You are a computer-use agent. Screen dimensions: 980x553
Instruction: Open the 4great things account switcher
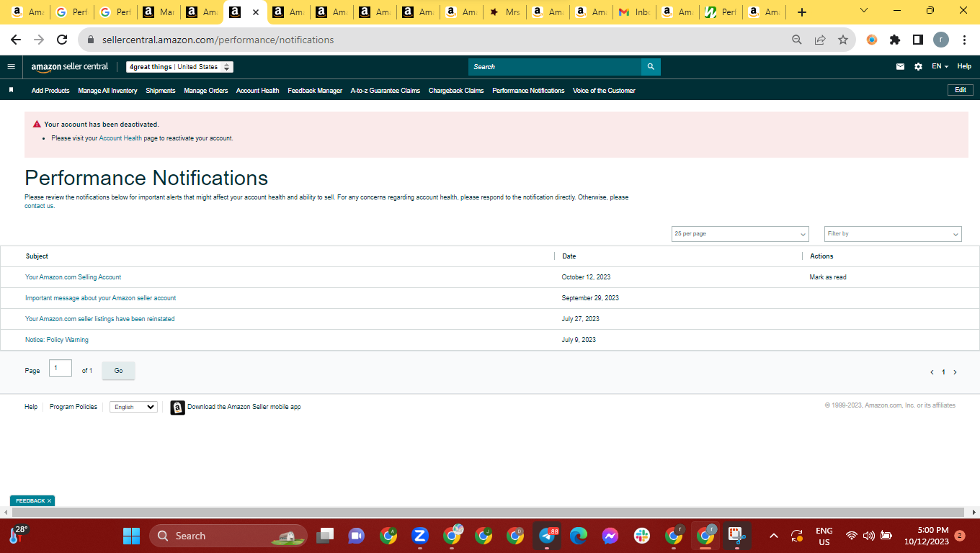click(x=179, y=67)
